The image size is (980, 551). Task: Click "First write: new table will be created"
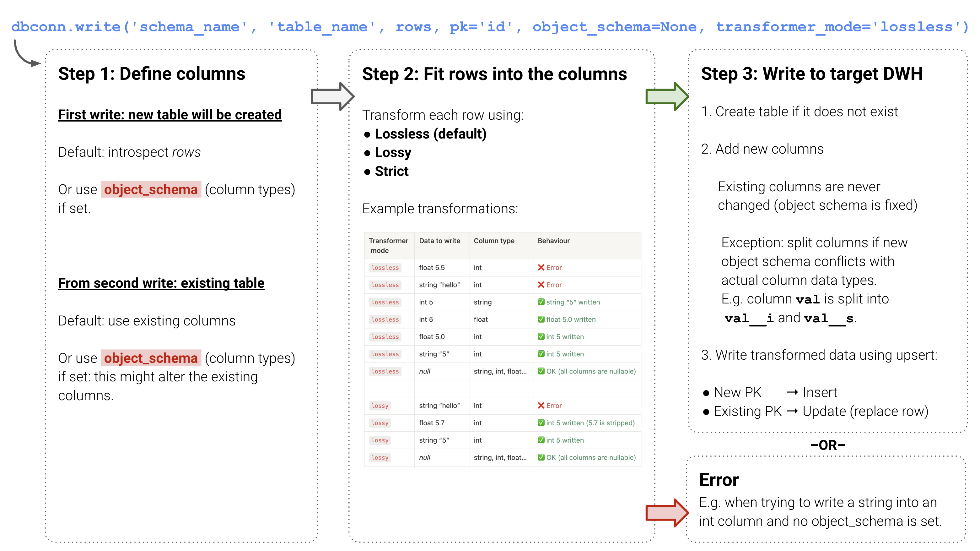pyautogui.click(x=170, y=115)
